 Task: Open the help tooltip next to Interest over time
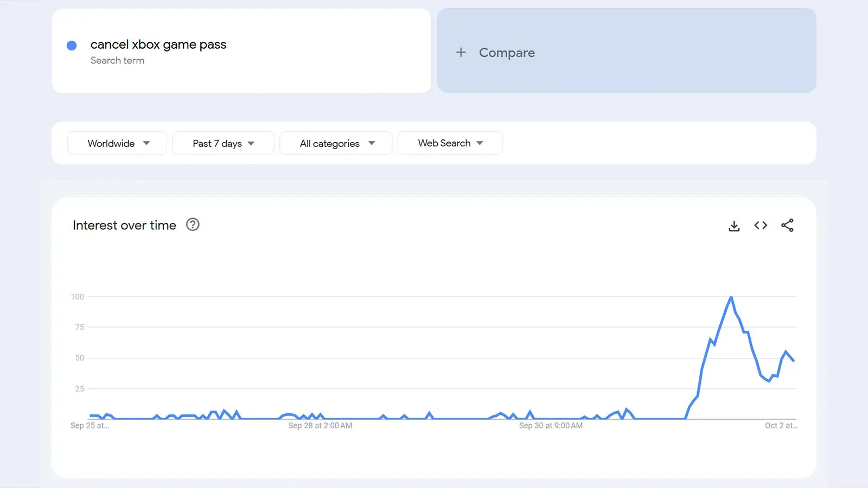193,224
